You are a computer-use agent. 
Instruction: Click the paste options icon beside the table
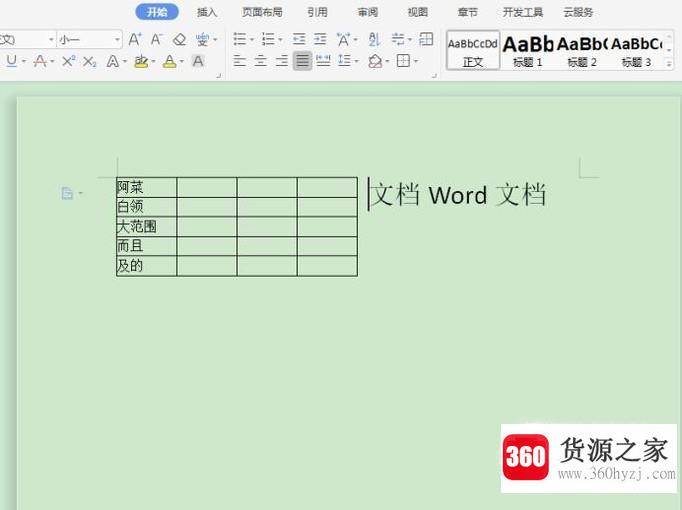coord(67,193)
